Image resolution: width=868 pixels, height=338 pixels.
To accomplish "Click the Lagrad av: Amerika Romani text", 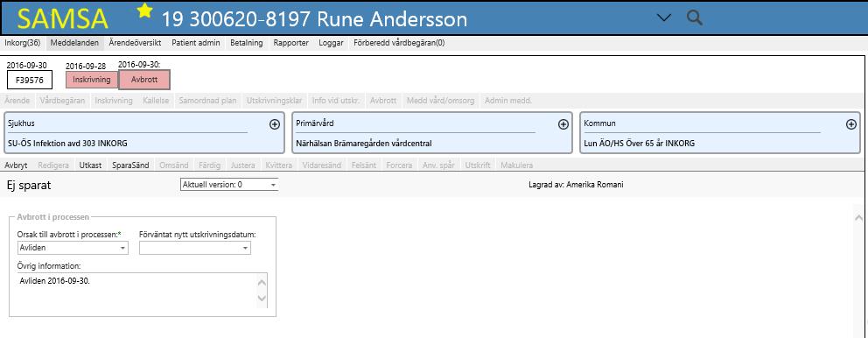I will point(576,185).
